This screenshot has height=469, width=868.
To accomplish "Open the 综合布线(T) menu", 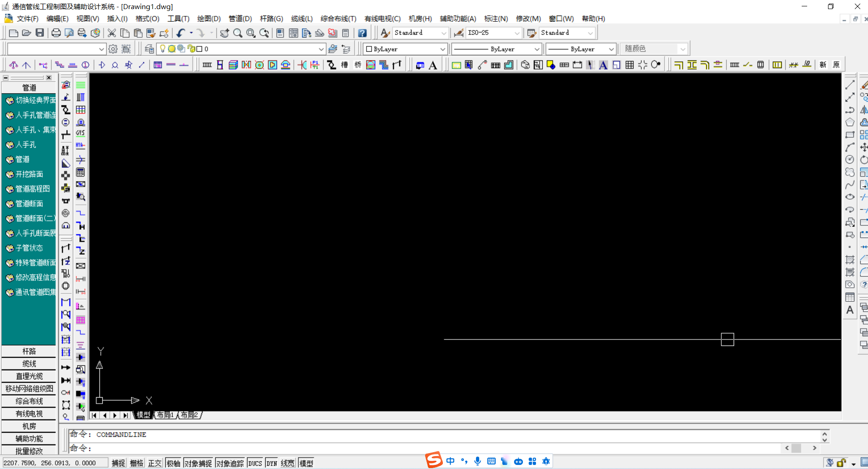I will tap(338, 19).
